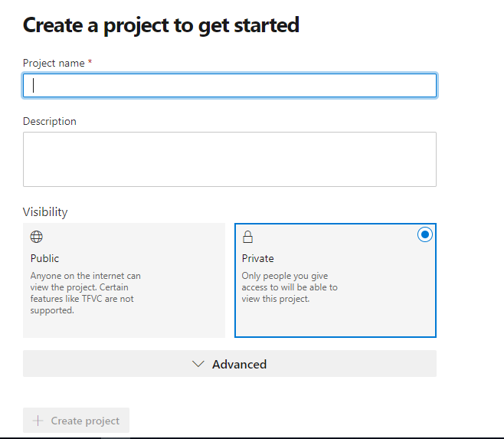Select the Private radio button circle
This screenshot has height=439, width=504.
(425, 235)
